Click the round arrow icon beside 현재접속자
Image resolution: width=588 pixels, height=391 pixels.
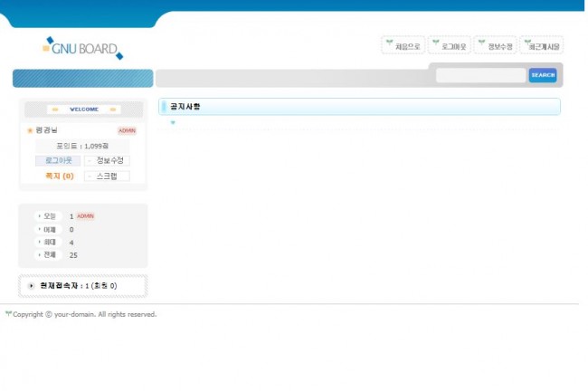(x=32, y=286)
